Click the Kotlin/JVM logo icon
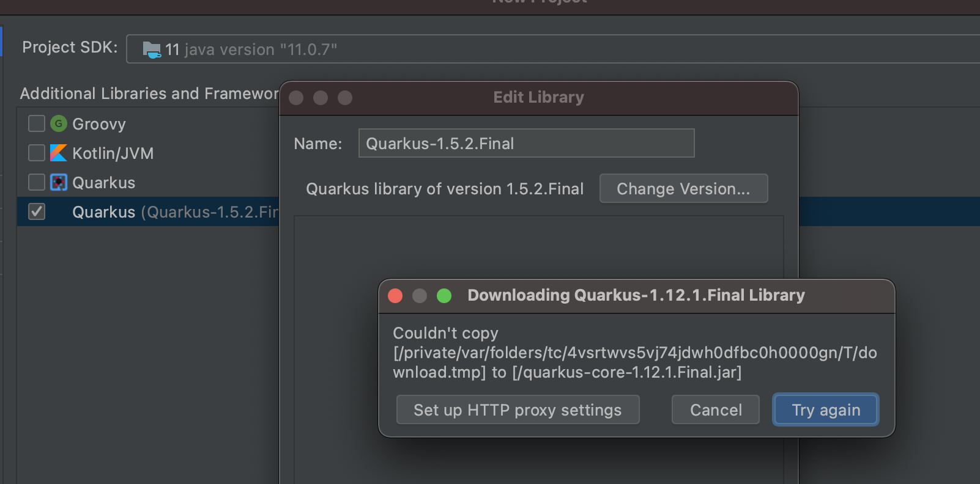Screen dimensions: 980x484 (59, 153)
